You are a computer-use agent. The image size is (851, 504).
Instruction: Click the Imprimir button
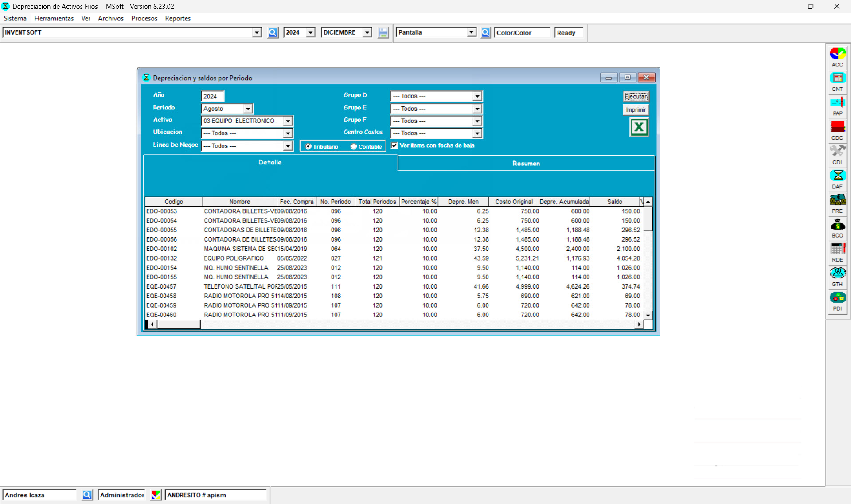(x=636, y=109)
